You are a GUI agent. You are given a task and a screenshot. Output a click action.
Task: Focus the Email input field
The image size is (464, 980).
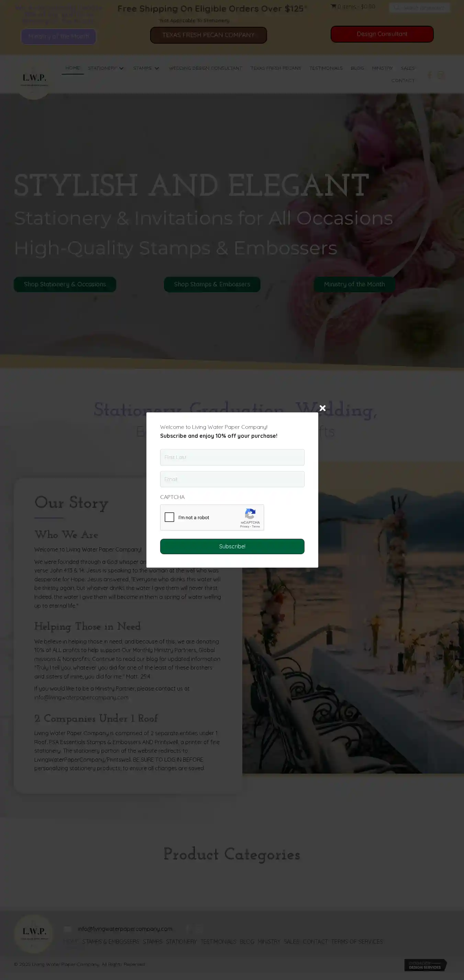click(232, 479)
